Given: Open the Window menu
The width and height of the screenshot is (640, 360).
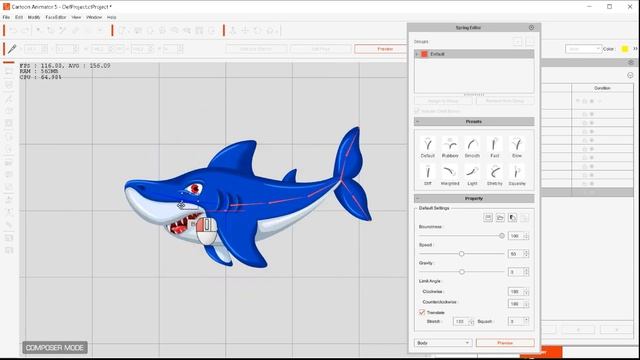Looking at the screenshot, I should 94,18.
